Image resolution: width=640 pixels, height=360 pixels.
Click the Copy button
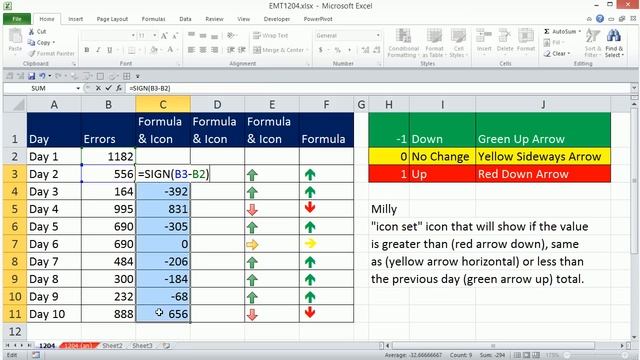41,42
